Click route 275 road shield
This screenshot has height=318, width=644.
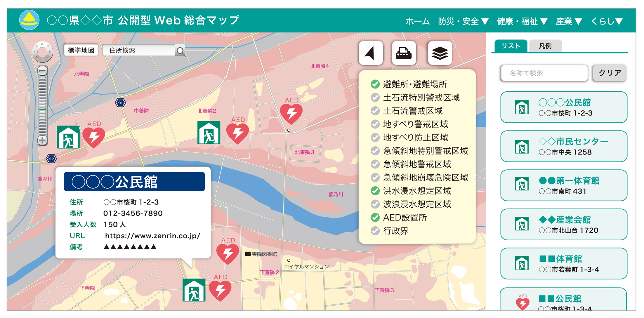click(120, 102)
